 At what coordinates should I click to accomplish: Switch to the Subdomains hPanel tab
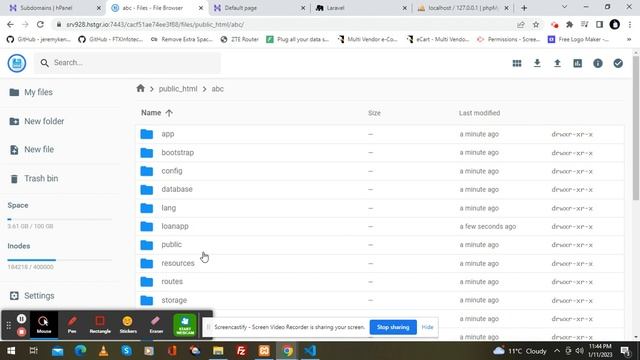54,8
